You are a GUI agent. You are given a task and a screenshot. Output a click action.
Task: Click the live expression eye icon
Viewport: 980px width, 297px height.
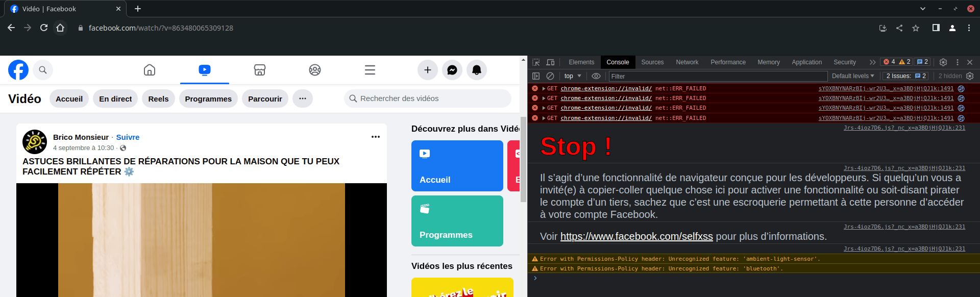click(596, 76)
